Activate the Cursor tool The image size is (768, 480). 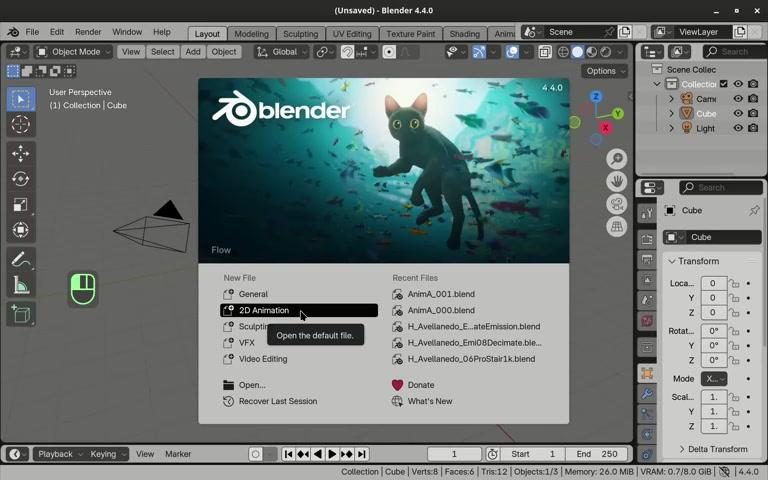pyautogui.click(x=20, y=125)
